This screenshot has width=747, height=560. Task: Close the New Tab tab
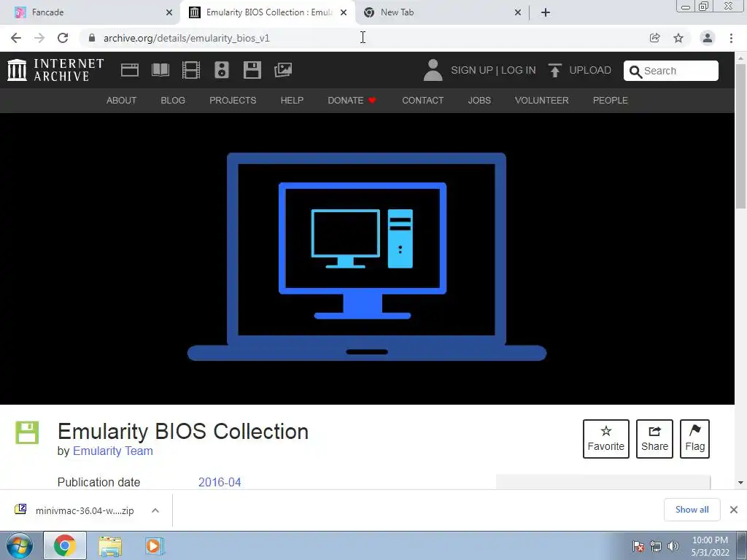[518, 12]
